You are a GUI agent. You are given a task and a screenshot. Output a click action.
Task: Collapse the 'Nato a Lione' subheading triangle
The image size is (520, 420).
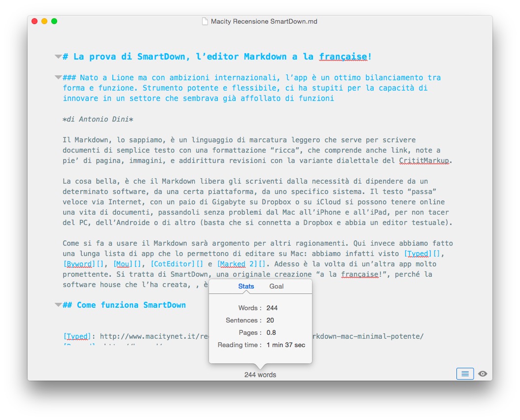[x=58, y=77]
